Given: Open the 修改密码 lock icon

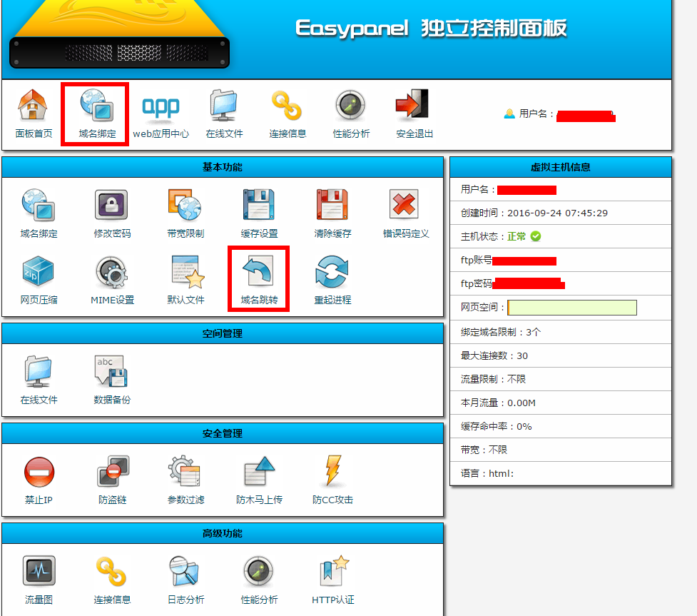Looking at the screenshot, I should pyautogui.click(x=111, y=205).
